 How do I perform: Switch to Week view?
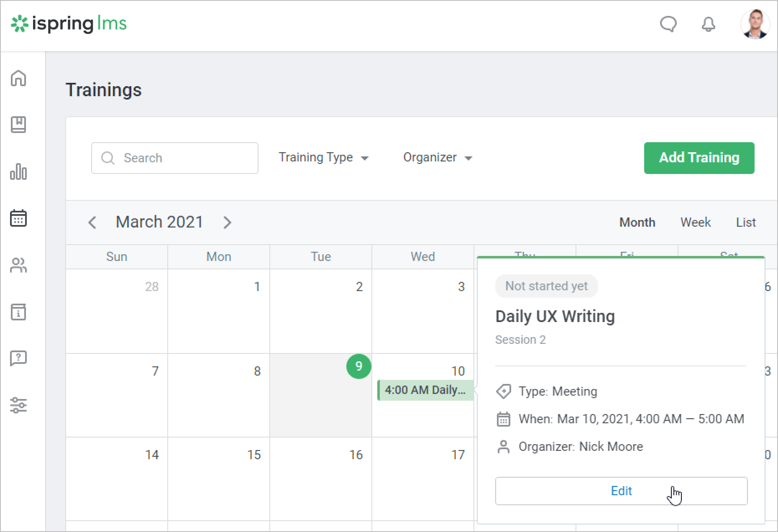tap(695, 223)
